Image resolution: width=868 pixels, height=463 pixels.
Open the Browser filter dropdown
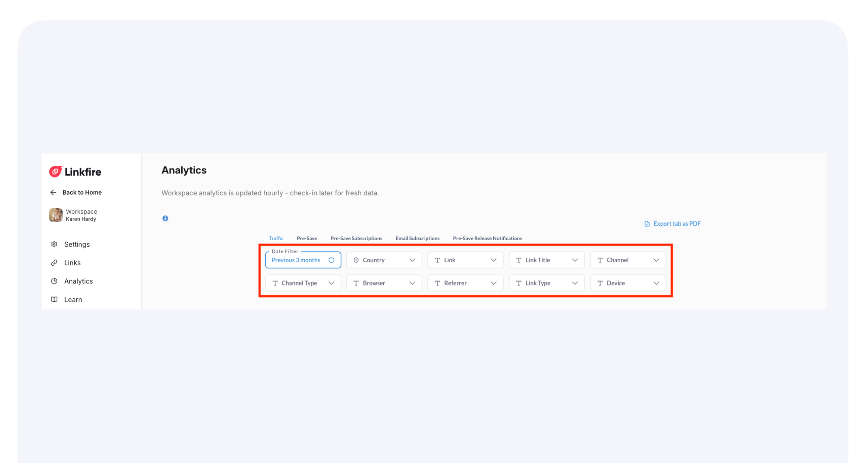tap(383, 283)
